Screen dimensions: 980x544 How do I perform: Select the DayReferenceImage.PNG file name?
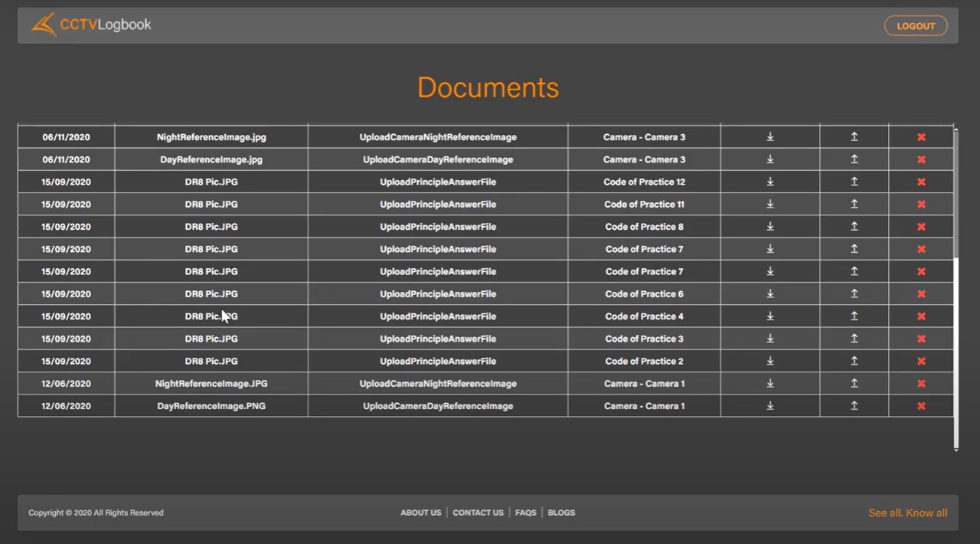pyautogui.click(x=211, y=406)
